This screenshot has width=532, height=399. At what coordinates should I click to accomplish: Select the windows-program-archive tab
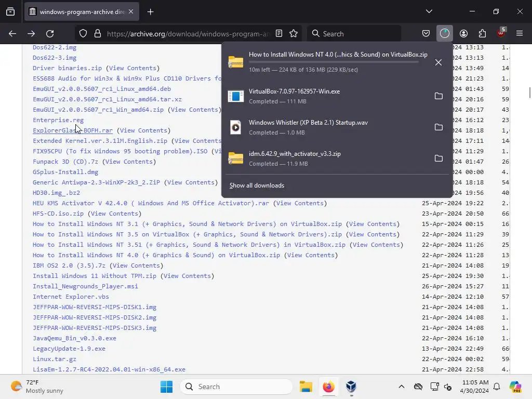click(82, 12)
